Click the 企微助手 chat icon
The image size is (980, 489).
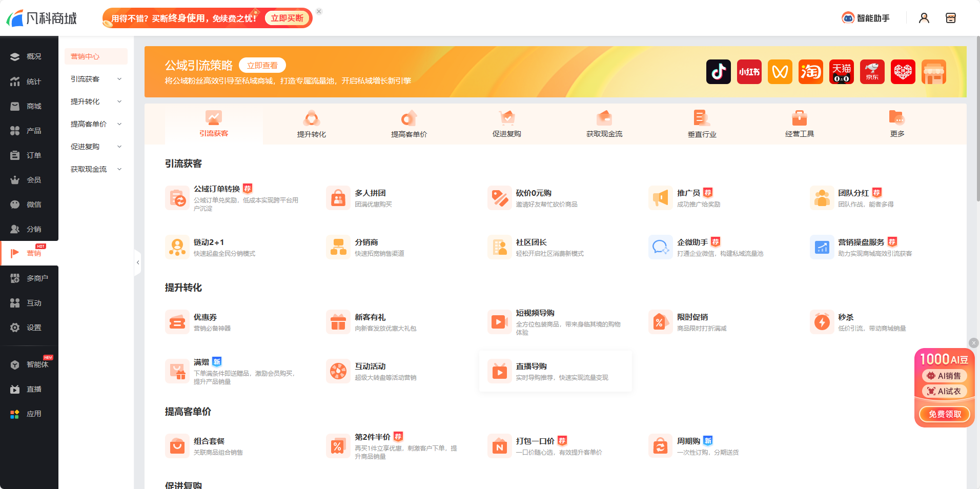click(661, 248)
